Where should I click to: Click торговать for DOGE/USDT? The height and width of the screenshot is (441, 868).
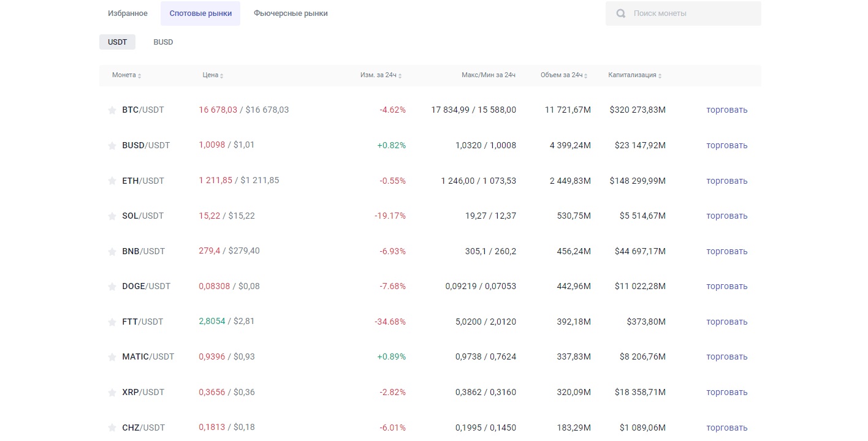[726, 287]
